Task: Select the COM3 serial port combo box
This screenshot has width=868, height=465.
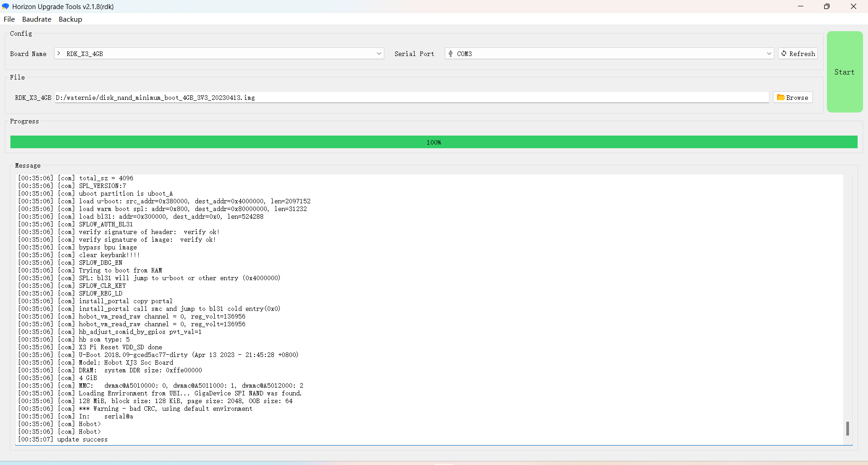Action: (609, 54)
